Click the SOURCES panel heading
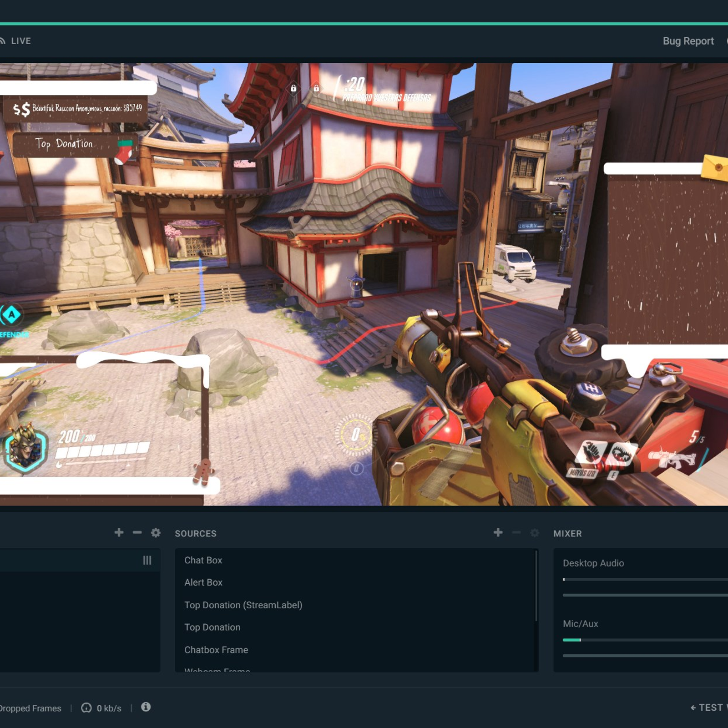The image size is (728, 728). point(196,533)
